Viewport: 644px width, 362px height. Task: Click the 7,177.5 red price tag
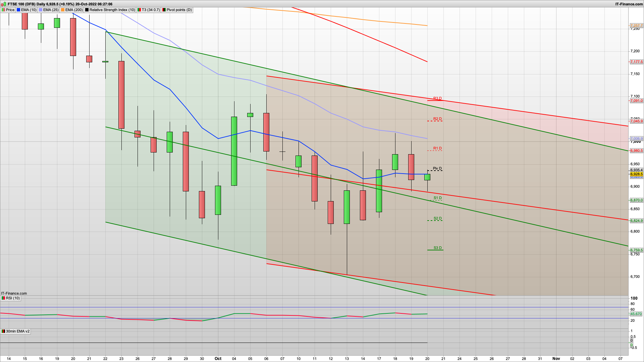pyautogui.click(x=636, y=62)
